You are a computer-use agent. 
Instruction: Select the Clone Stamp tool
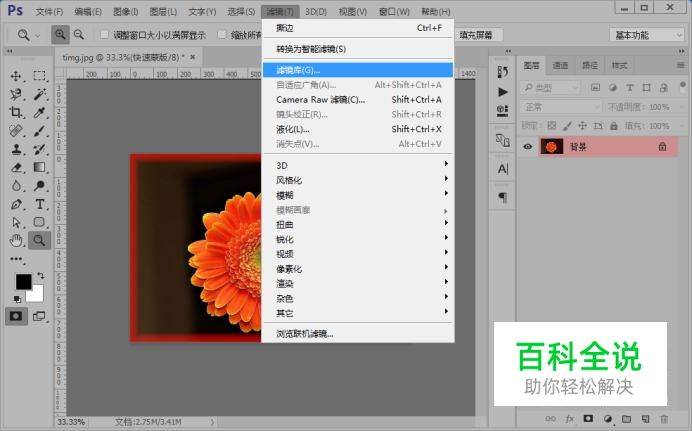pyautogui.click(x=16, y=149)
